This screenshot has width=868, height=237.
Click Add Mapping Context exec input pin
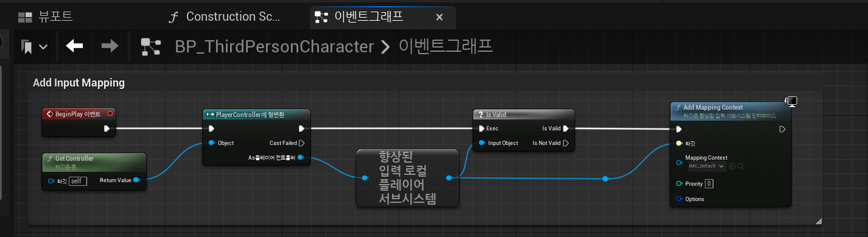pos(679,129)
